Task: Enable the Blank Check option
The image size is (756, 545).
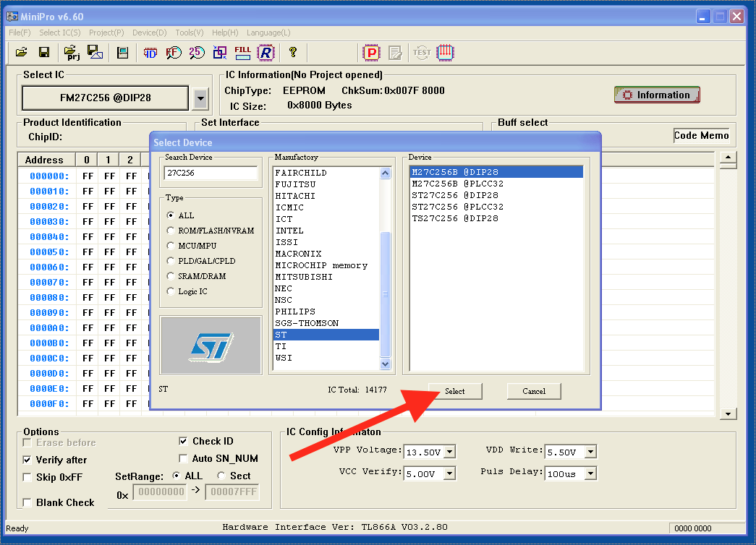Action: [26, 502]
